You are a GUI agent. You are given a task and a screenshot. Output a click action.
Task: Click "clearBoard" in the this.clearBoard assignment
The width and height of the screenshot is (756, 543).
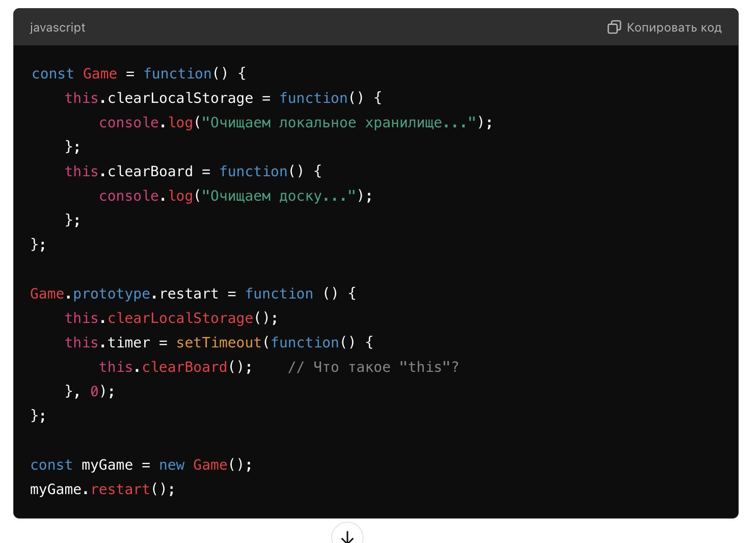[x=150, y=172]
